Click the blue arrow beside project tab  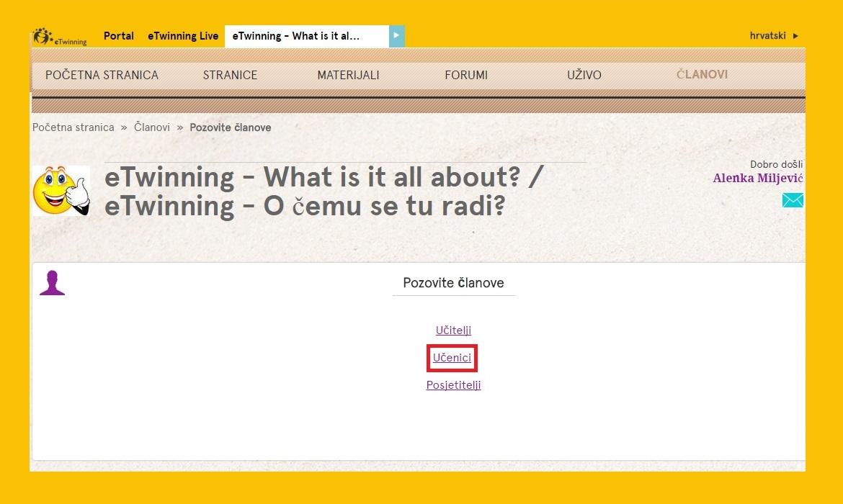coord(397,36)
